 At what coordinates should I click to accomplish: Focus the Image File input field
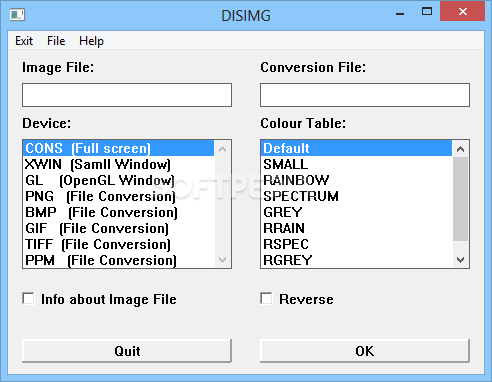pos(127,95)
